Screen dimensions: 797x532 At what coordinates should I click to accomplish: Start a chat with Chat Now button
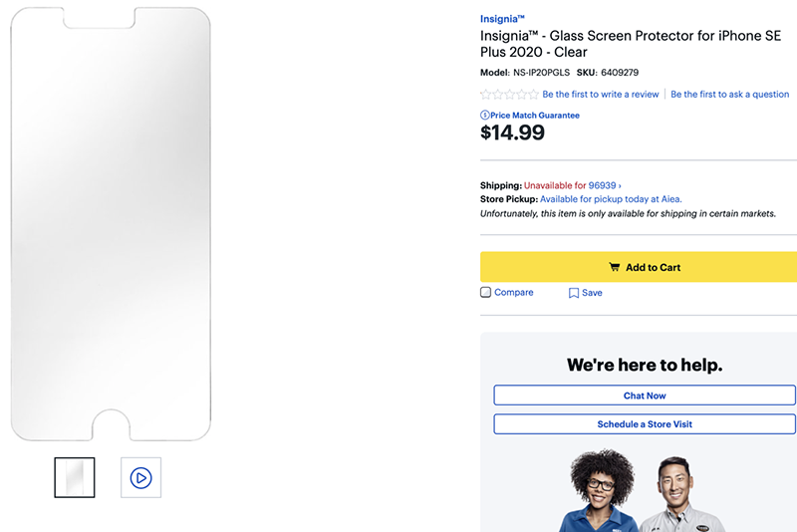coord(645,396)
